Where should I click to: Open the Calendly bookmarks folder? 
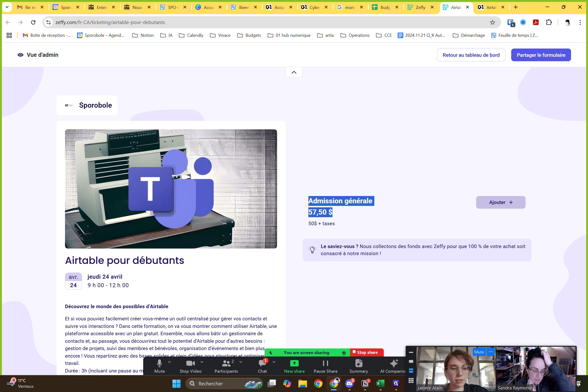tap(191, 35)
